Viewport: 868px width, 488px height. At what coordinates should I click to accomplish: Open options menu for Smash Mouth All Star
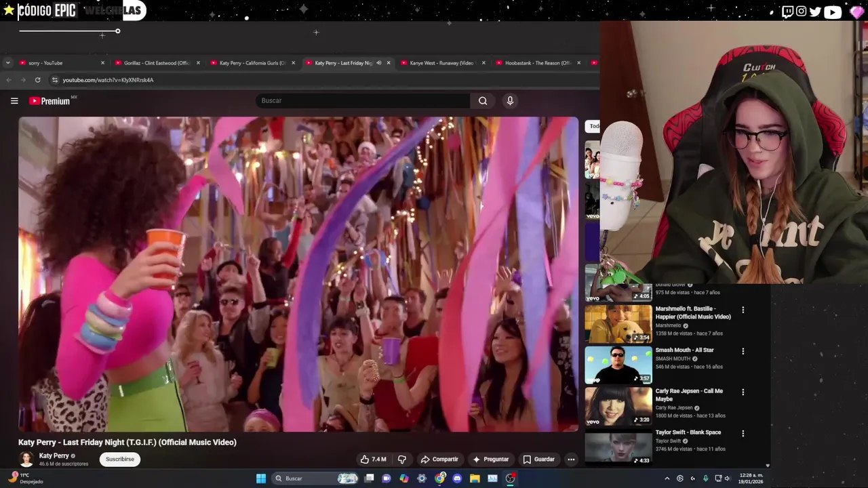pos(743,351)
